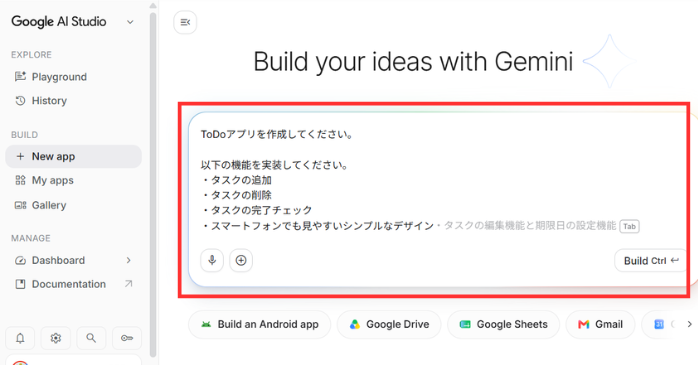Open My apps in the sidebar
The image size is (698, 365).
(x=73, y=180)
